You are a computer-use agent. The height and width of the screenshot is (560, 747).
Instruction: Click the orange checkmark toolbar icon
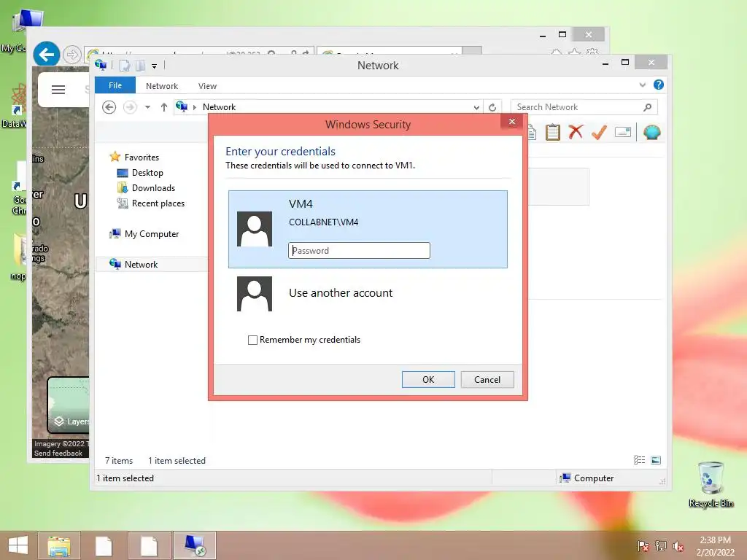(599, 132)
